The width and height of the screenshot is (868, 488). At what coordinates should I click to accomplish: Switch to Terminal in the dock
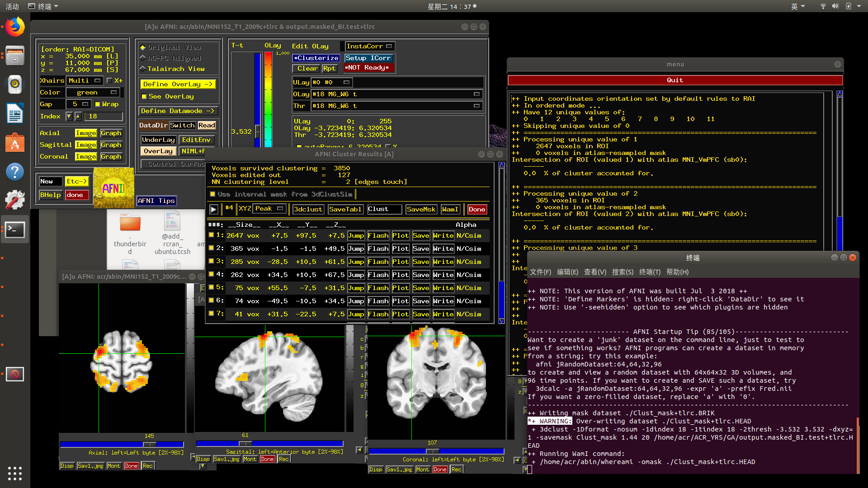click(x=15, y=230)
